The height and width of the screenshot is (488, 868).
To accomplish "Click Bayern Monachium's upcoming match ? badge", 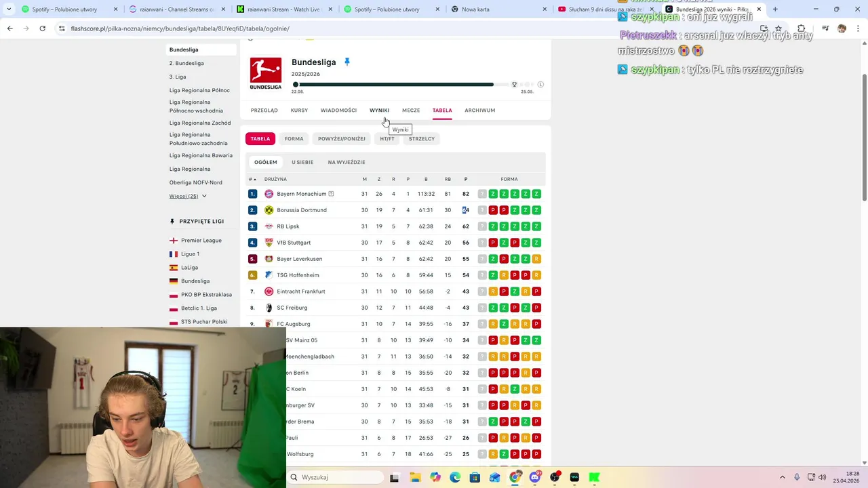I will [x=482, y=194].
